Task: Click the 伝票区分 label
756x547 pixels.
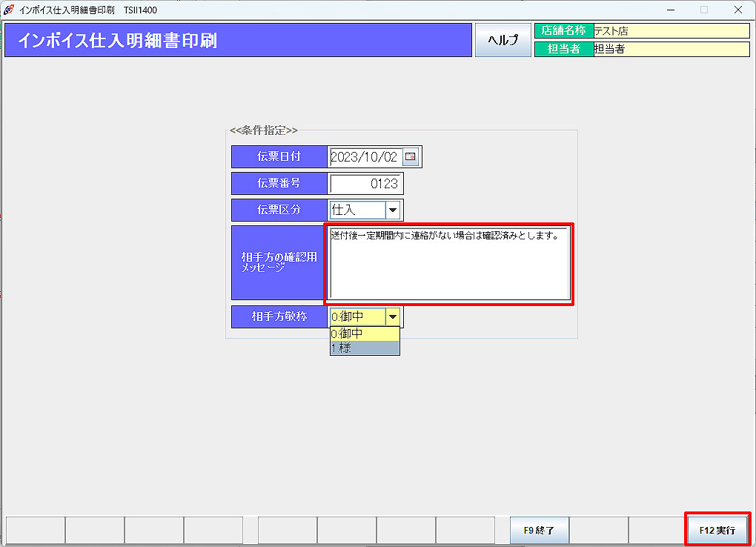Action: pyautogui.click(x=279, y=210)
